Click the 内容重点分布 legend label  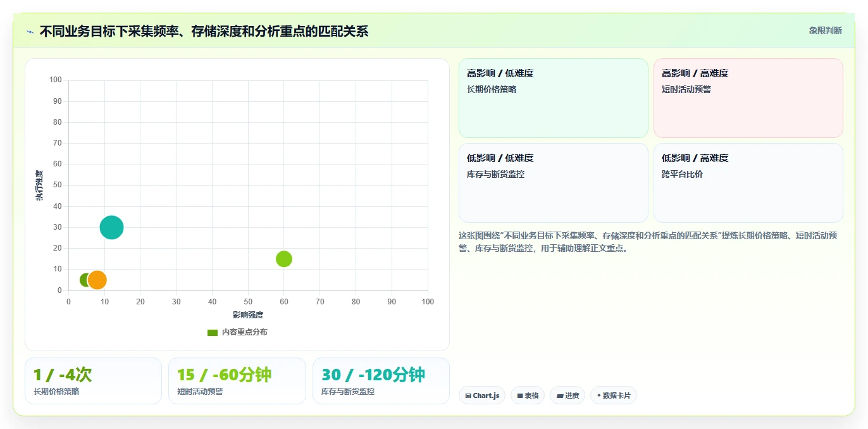pos(244,332)
